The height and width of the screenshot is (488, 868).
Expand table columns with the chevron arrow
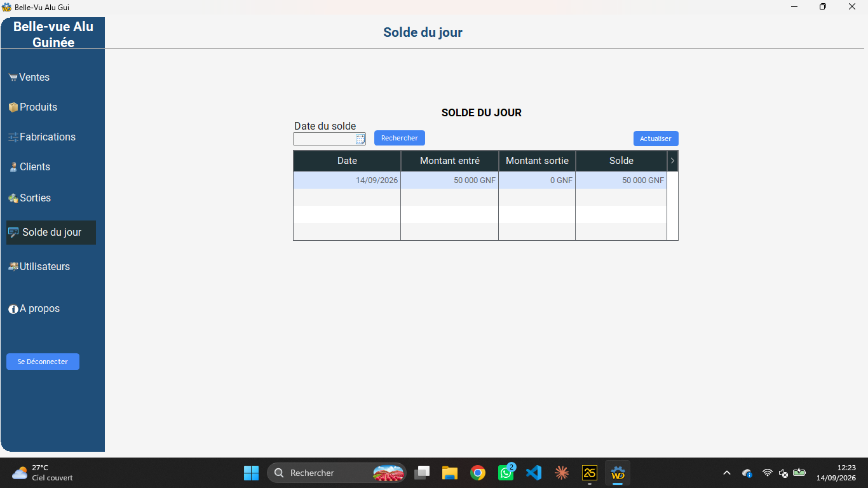672,161
